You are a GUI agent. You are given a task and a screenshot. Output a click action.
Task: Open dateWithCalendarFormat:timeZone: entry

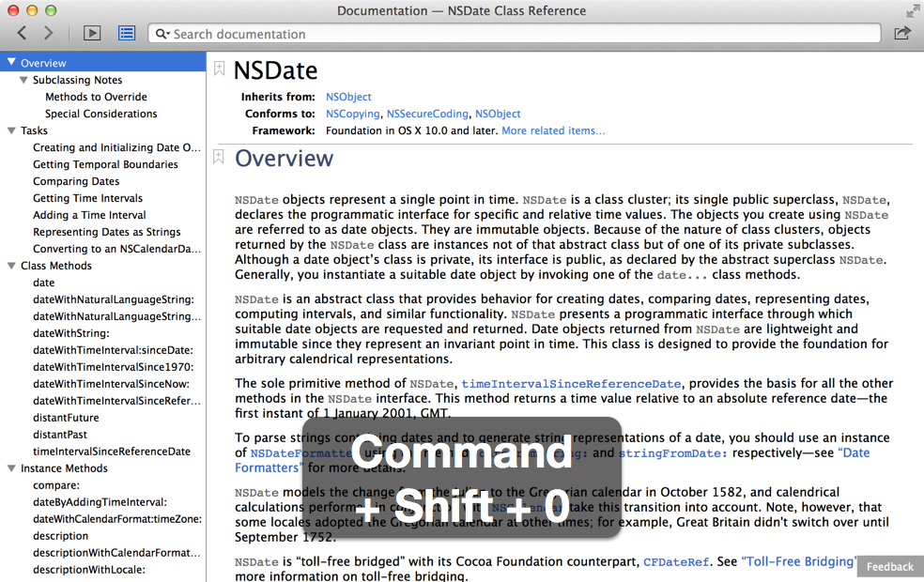point(117,519)
